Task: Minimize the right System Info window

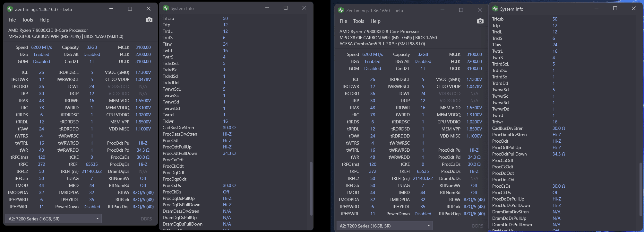Action: pos(597,8)
